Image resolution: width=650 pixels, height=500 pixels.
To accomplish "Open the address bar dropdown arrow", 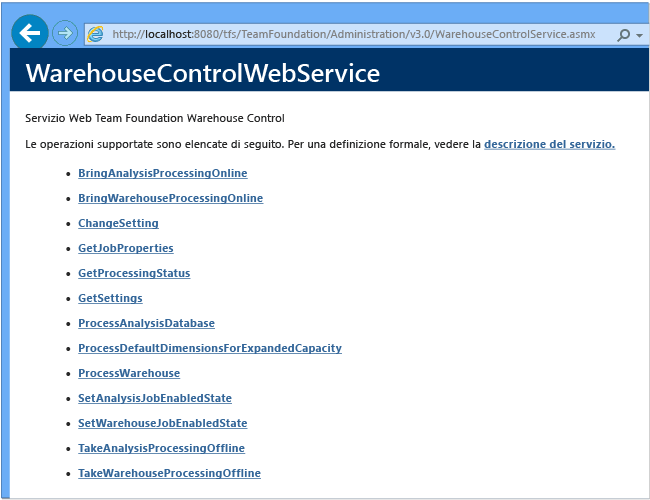I will (640, 35).
